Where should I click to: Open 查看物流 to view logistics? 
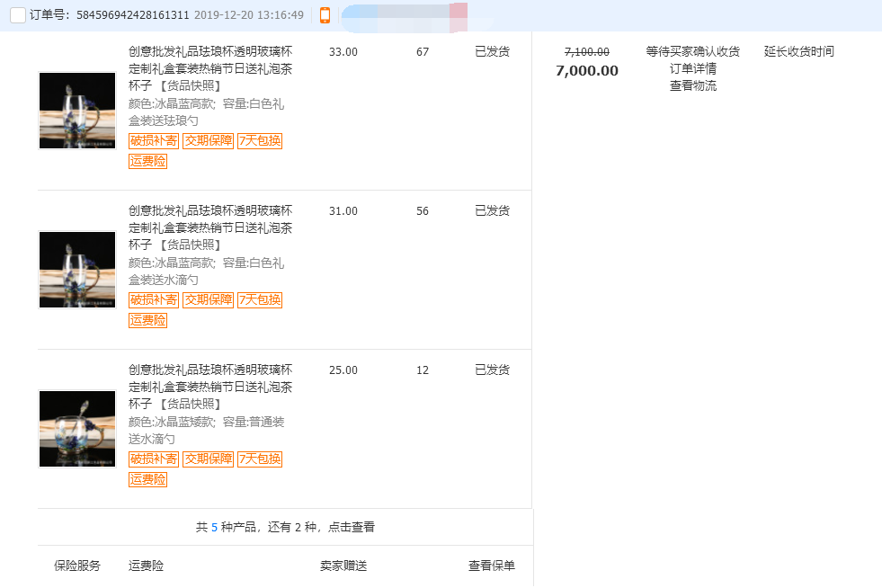692,86
